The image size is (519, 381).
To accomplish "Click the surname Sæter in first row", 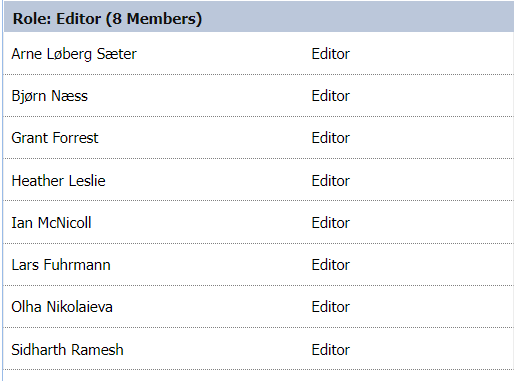I will tap(117, 54).
